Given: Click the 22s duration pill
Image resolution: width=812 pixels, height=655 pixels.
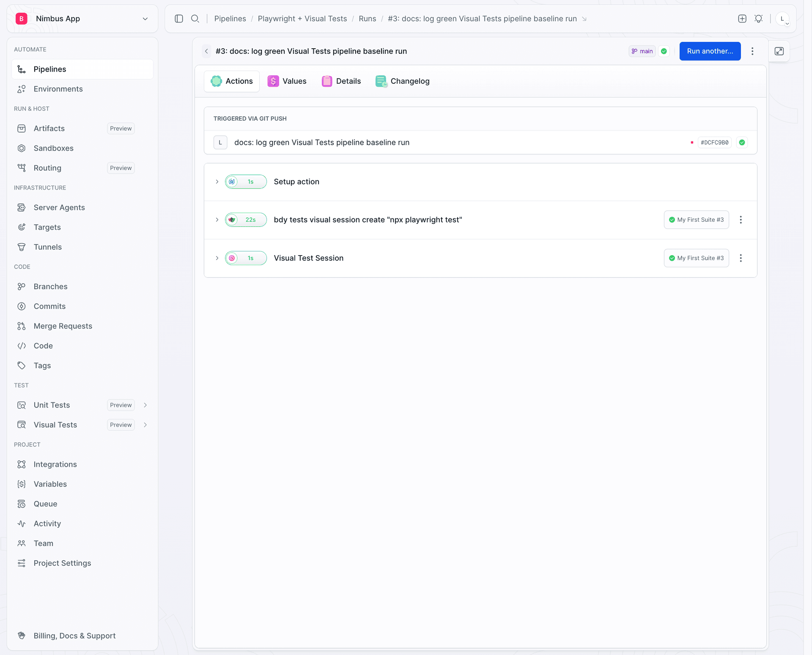Looking at the screenshot, I should click(246, 220).
